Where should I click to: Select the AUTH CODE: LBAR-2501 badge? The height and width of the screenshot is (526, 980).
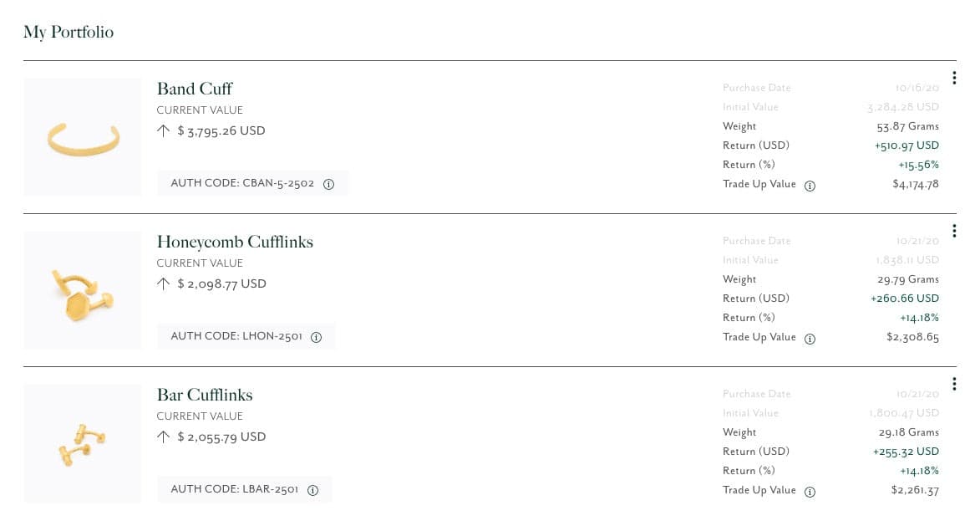tap(245, 490)
